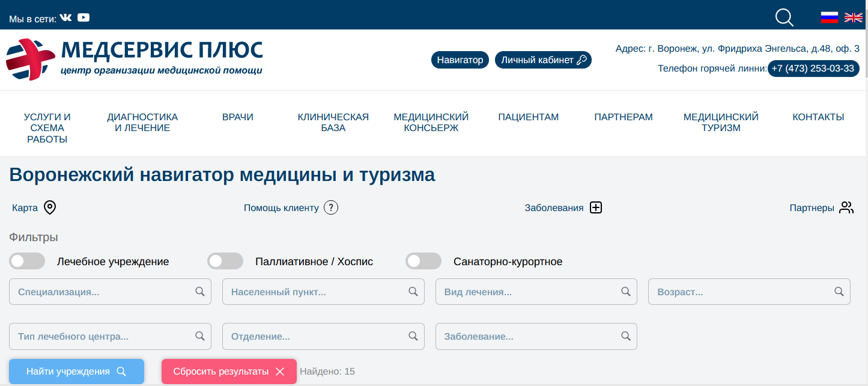
Task: Open Личный кабинет button
Action: [543, 60]
